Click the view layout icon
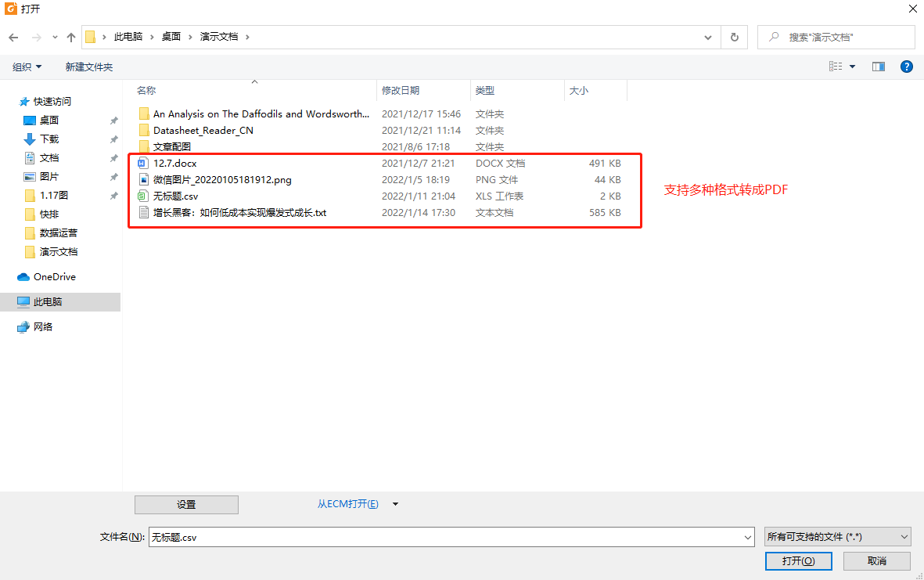Image resolution: width=924 pixels, height=580 pixels. [836, 67]
